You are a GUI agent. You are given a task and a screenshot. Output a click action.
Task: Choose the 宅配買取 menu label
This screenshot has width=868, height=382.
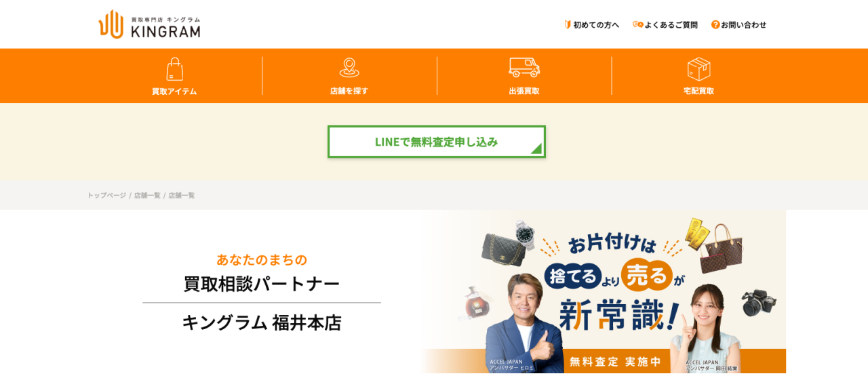tap(698, 91)
